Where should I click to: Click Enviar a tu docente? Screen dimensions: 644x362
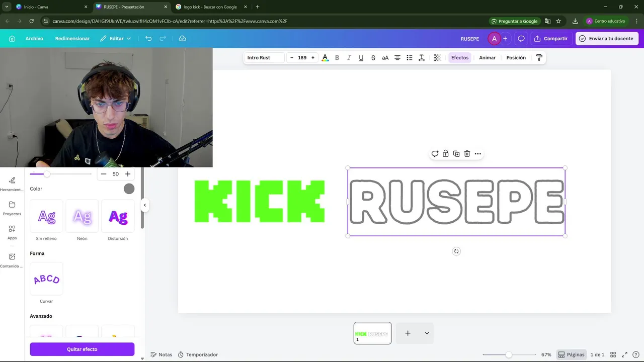click(607, 39)
